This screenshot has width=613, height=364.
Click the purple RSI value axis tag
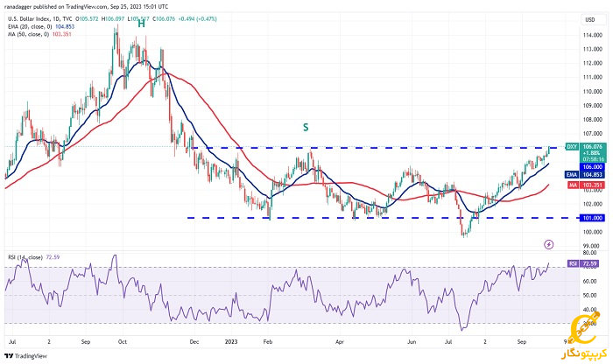[583, 264]
